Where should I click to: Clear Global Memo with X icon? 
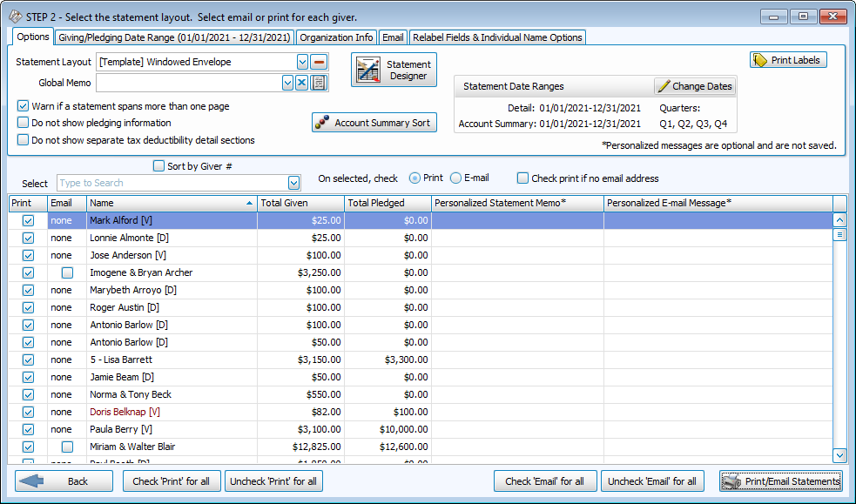click(x=302, y=83)
